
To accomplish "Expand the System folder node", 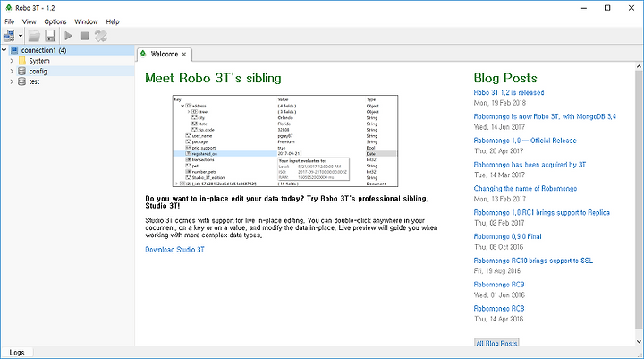I will 12,61.
